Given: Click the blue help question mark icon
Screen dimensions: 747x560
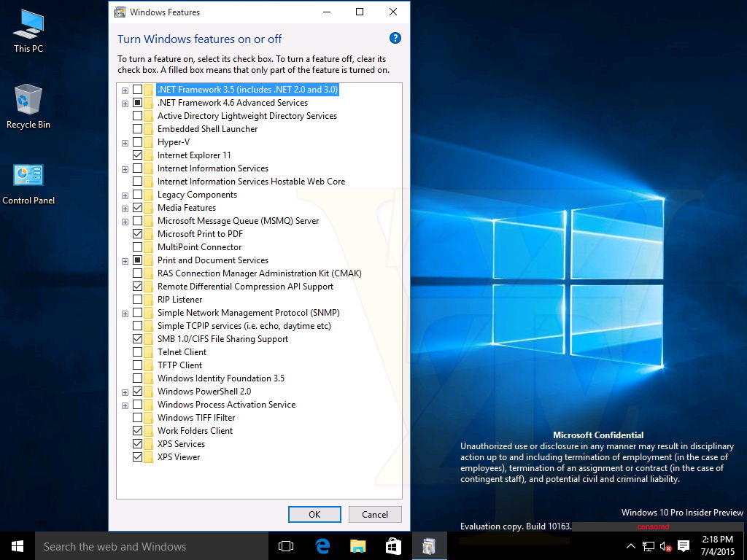Looking at the screenshot, I should tap(395, 38).
